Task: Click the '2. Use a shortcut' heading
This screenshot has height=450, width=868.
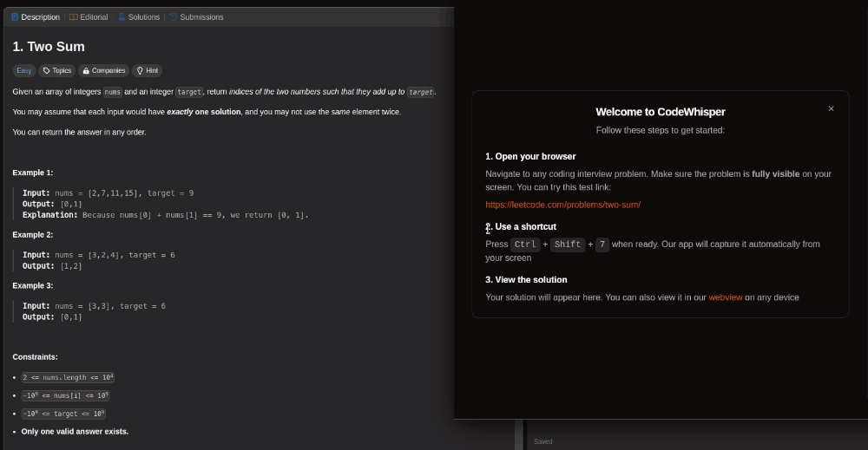Action: pyautogui.click(x=521, y=226)
